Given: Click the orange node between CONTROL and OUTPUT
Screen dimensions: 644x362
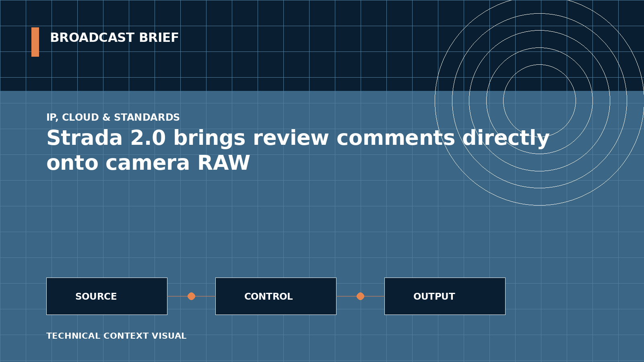Looking at the screenshot, I should (x=360, y=296).
